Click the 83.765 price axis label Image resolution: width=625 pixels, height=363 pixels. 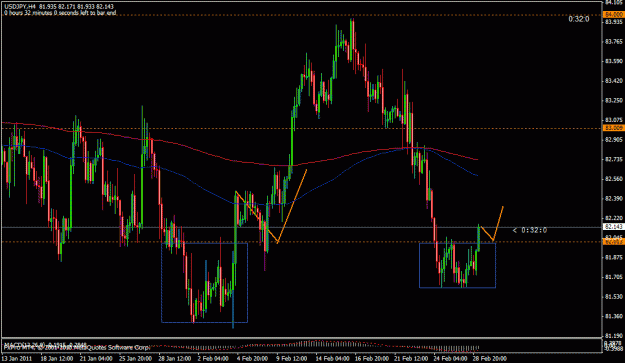coord(614,41)
